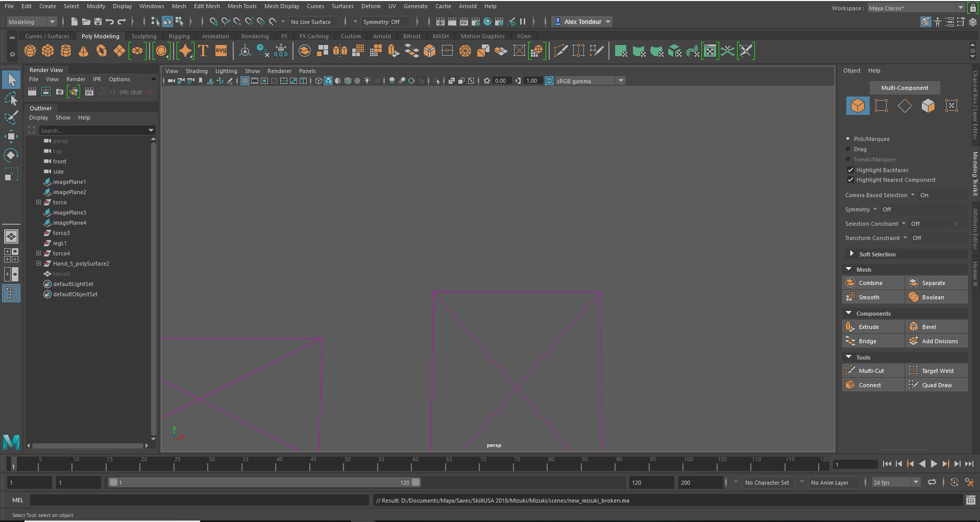Open the Mesh Tools menu
The height and width of the screenshot is (522, 980).
click(x=242, y=6)
